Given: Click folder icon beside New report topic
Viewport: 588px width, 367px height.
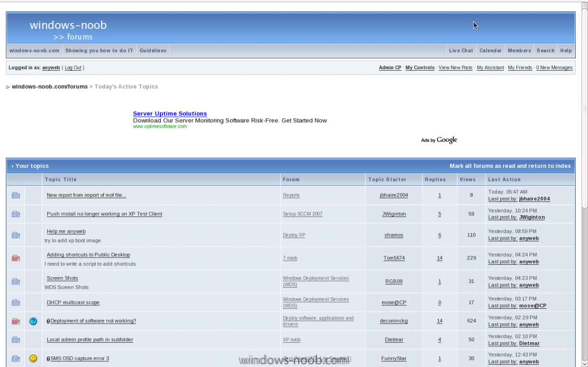Looking at the screenshot, I should (x=16, y=195).
